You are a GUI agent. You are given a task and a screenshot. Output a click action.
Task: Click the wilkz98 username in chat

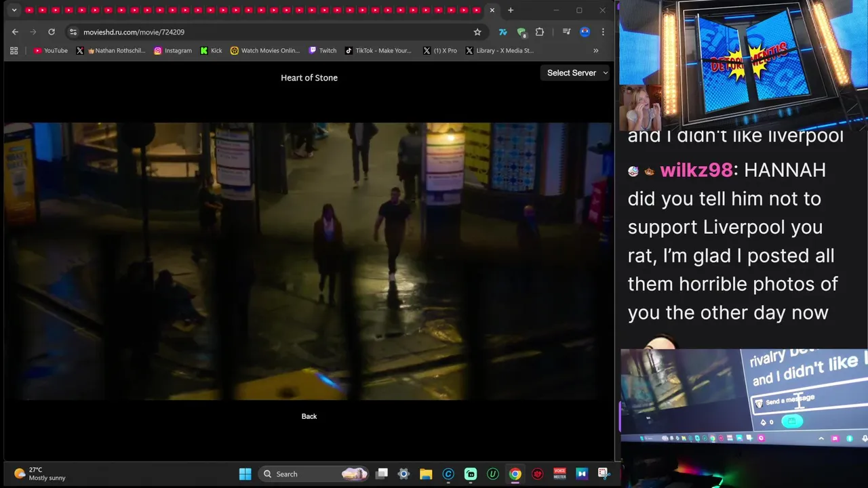pyautogui.click(x=696, y=170)
